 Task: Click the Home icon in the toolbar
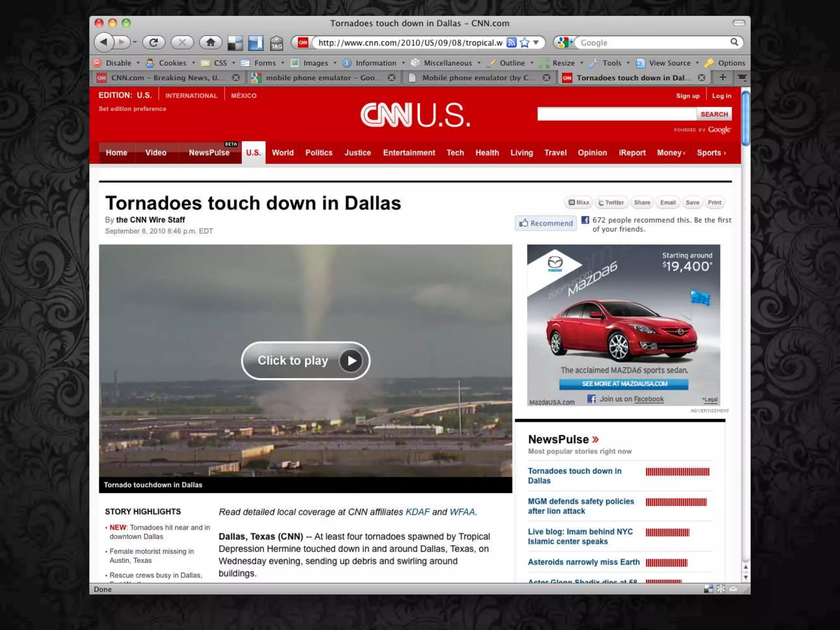click(x=210, y=42)
